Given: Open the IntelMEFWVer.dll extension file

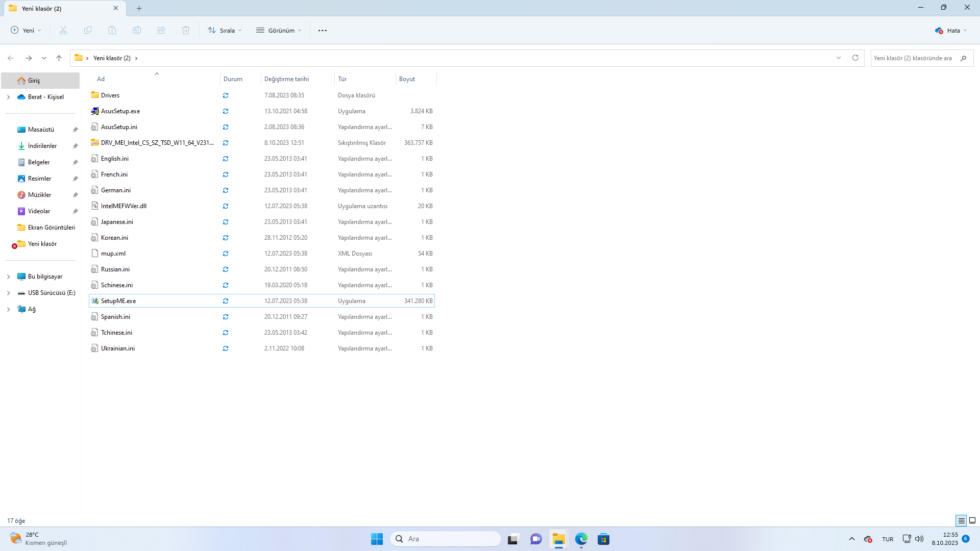Looking at the screenshot, I should click(123, 206).
